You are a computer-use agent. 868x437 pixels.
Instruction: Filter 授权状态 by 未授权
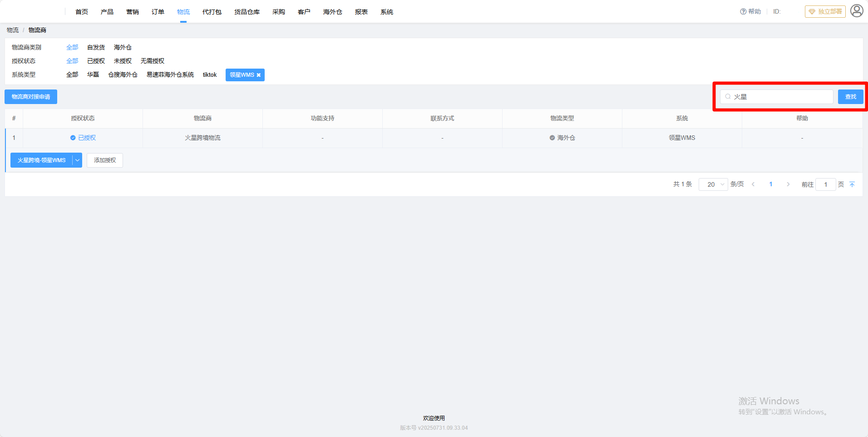[123, 61]
